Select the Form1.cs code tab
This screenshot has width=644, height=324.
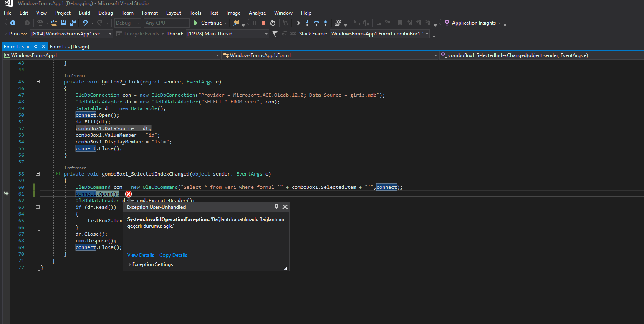pos(14,47)
